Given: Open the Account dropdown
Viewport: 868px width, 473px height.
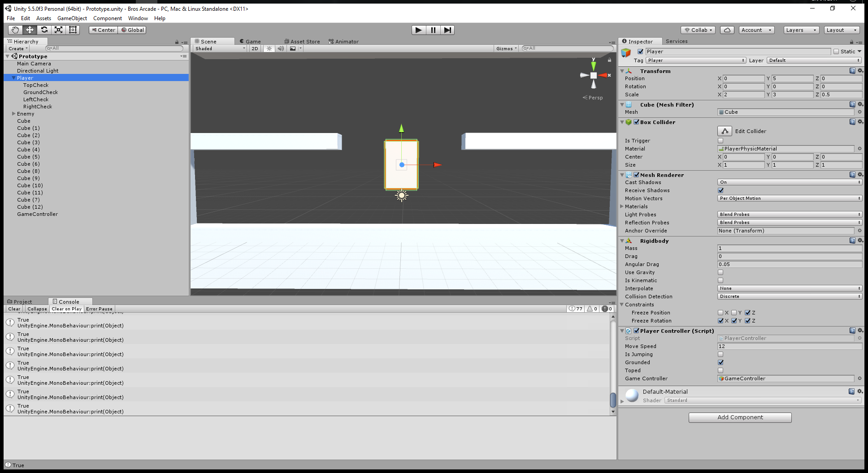Looking at the screenshot, I should pyautogui.click(x=757, y=30).
